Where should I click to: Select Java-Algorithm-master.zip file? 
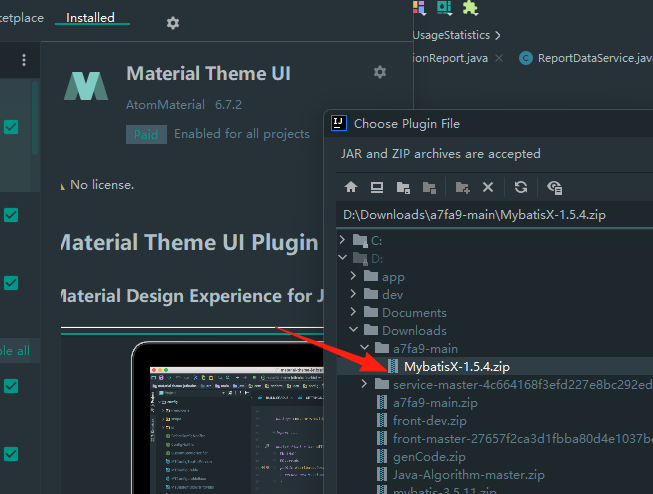point(469,475)
